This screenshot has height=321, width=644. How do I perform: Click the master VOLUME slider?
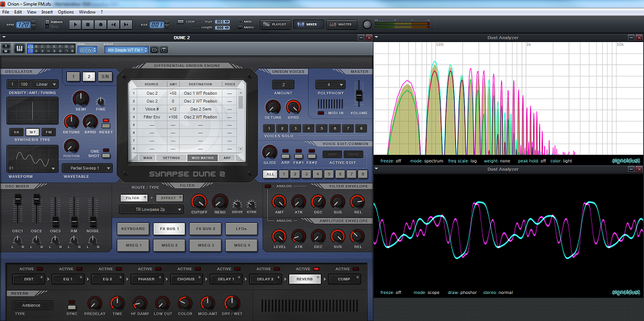[x=359, y=94]
